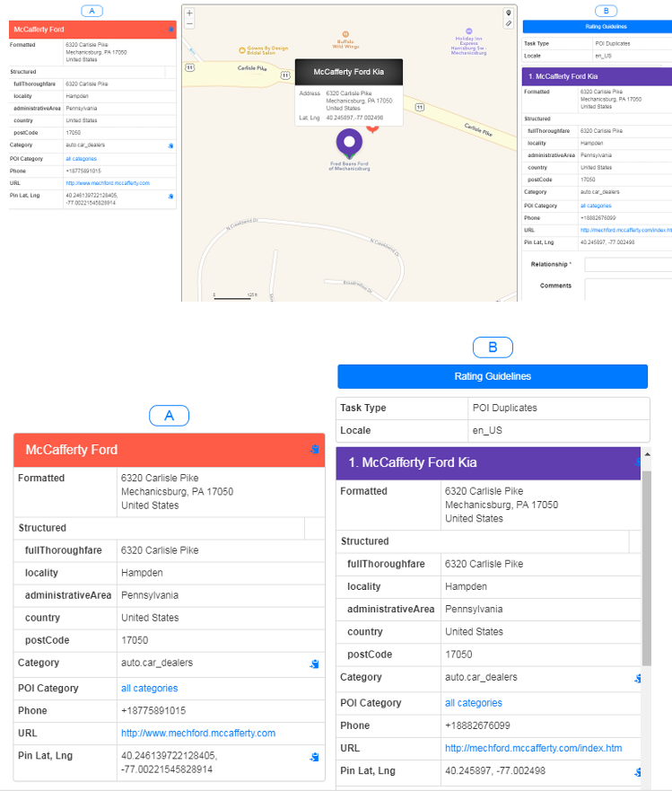Screen dimensions: 672x791
Task: Click Fred Beans Ford of Mechanicsburg map label
Action: [x=349, y=166]
